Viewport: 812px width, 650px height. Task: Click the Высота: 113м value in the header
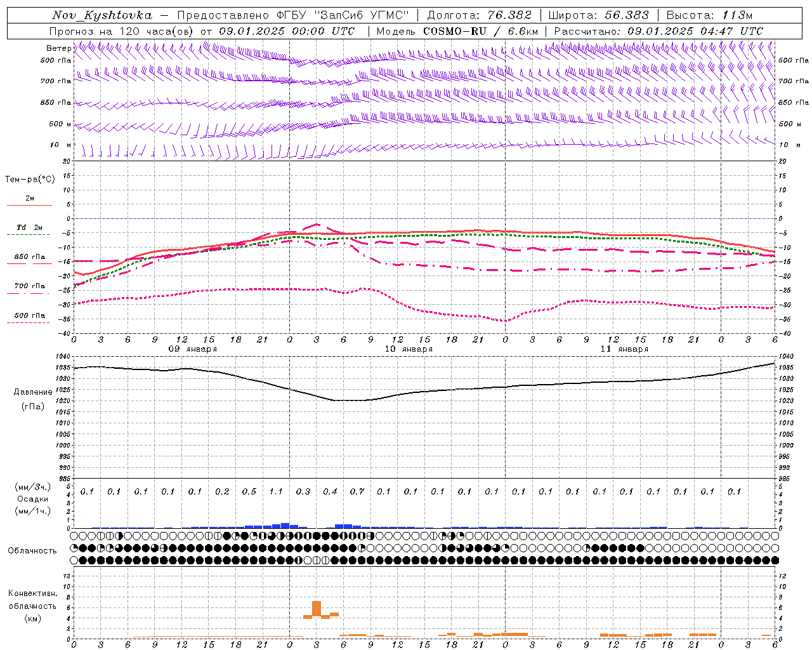[709, 15]
